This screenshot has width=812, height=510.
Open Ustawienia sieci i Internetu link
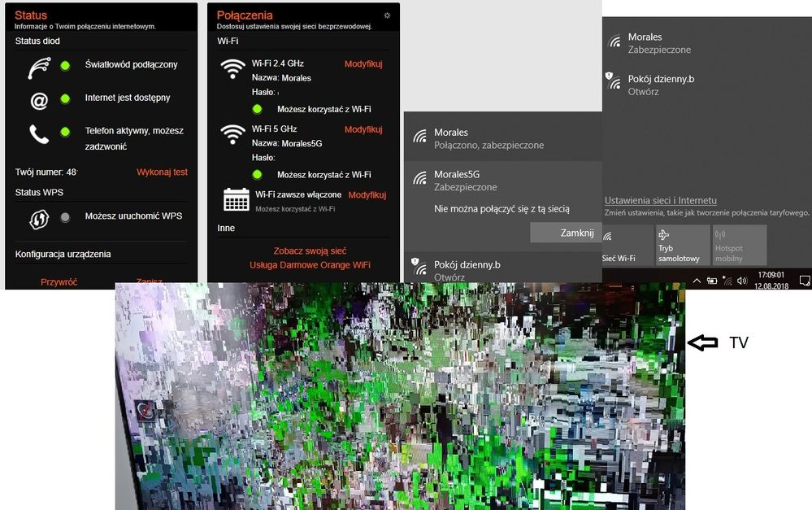click(x=660, y=200)
